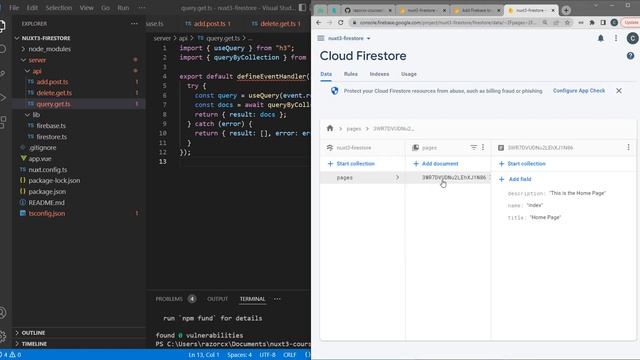The height and width of the screenshot is (360, 640).
Task: Switch to the OUTPUT panel tab
Action: pyautogui.click(x=218, y=299)
